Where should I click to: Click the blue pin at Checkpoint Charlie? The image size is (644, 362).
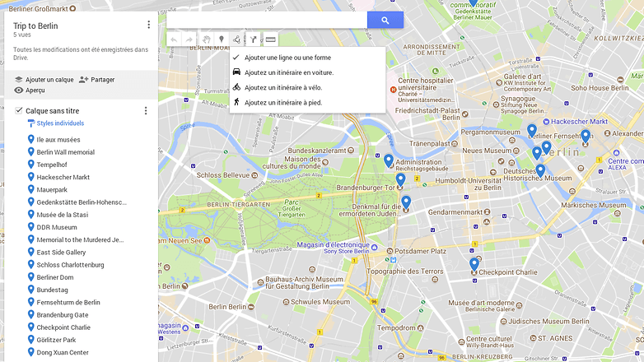click(474, 264)
